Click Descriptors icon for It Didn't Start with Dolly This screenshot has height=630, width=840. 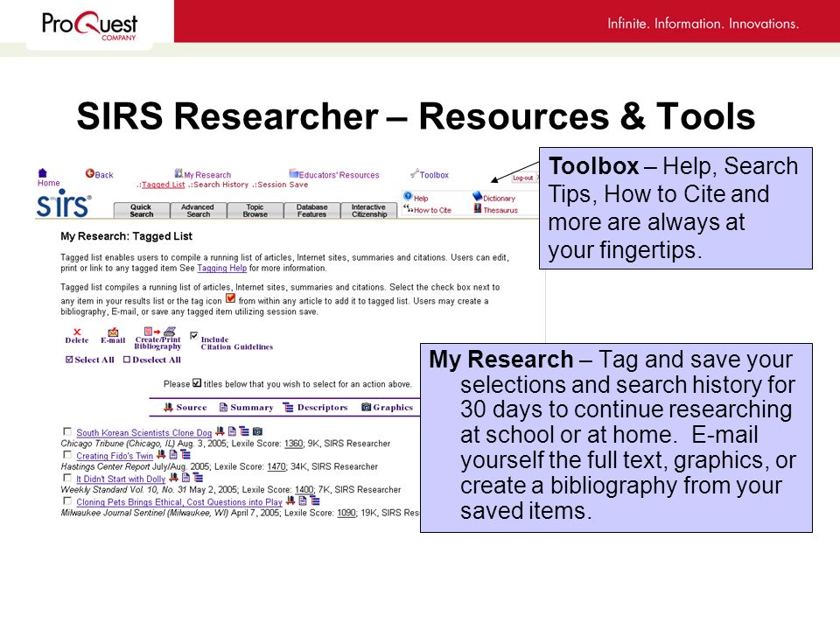coord(198,477)
